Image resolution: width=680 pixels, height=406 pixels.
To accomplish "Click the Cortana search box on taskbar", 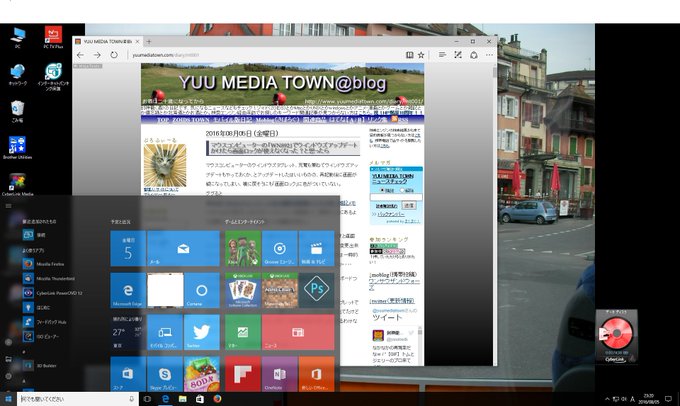I will [78, 399].
